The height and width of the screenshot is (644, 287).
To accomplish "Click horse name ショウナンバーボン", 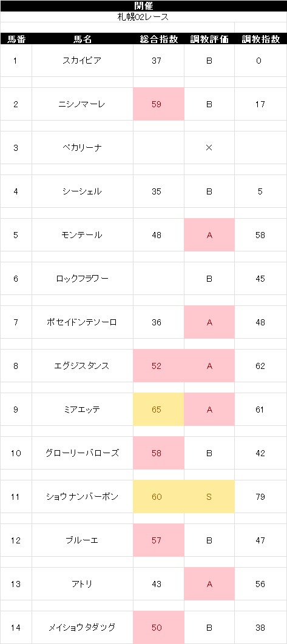I will click(83, 497).
